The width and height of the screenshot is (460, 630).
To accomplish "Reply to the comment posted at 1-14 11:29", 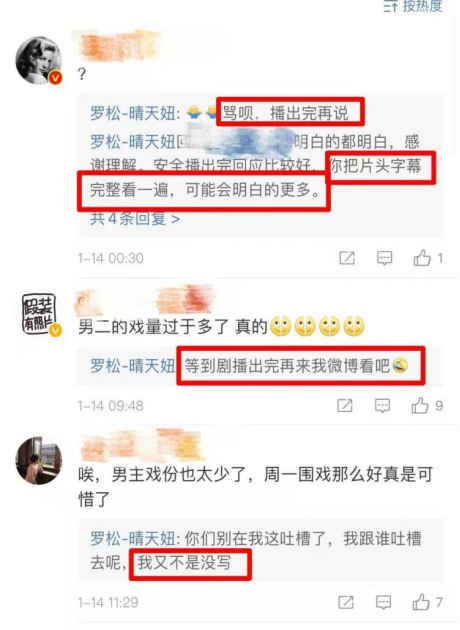I will pyautogui.click(x=383, y=602).
